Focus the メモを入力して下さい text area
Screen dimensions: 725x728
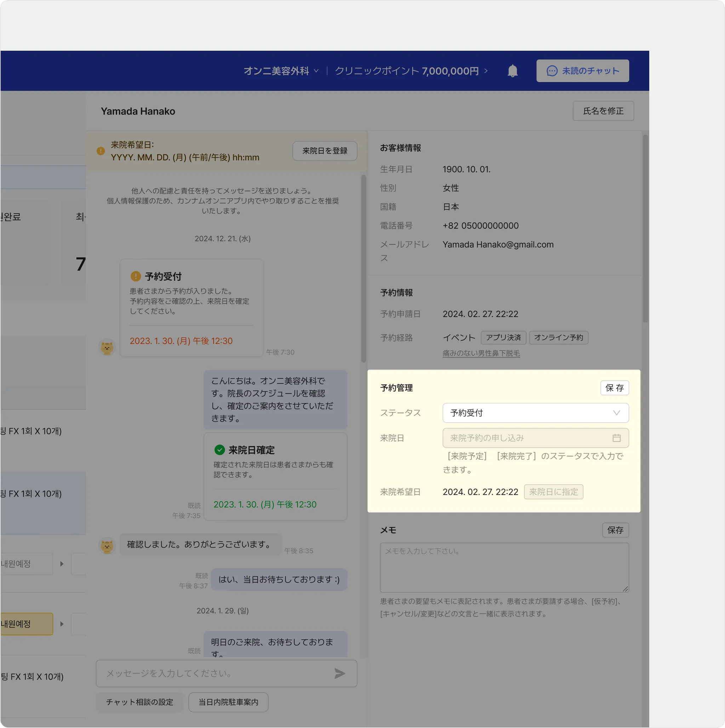pyautogui.click(x=504, y=567)
